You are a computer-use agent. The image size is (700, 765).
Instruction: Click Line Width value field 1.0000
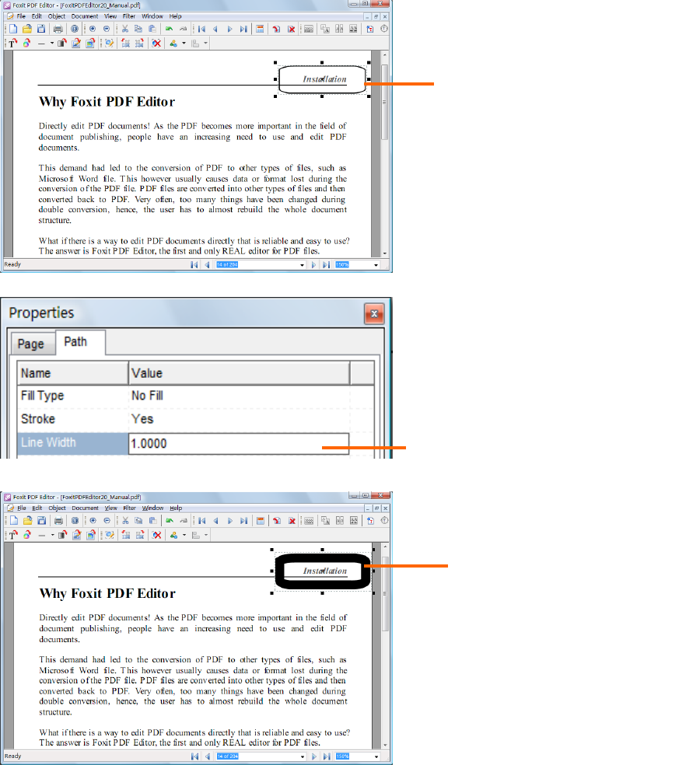[240, 443]
